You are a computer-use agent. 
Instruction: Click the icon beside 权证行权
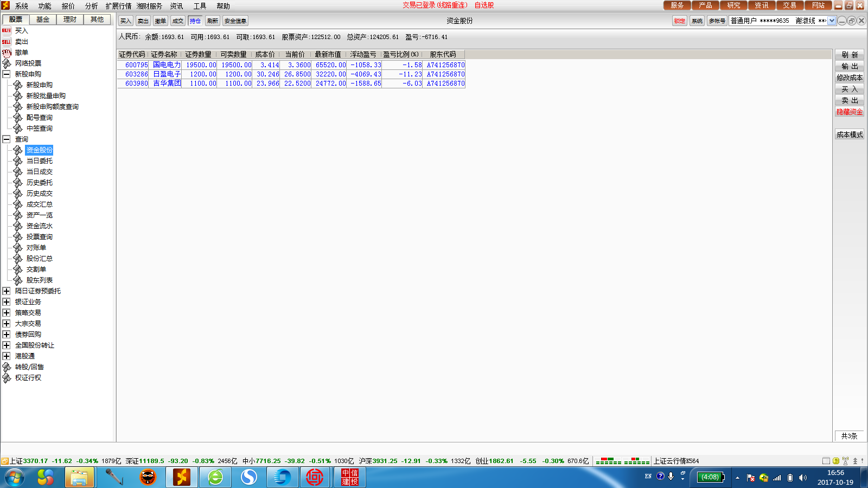click(7, 378)
